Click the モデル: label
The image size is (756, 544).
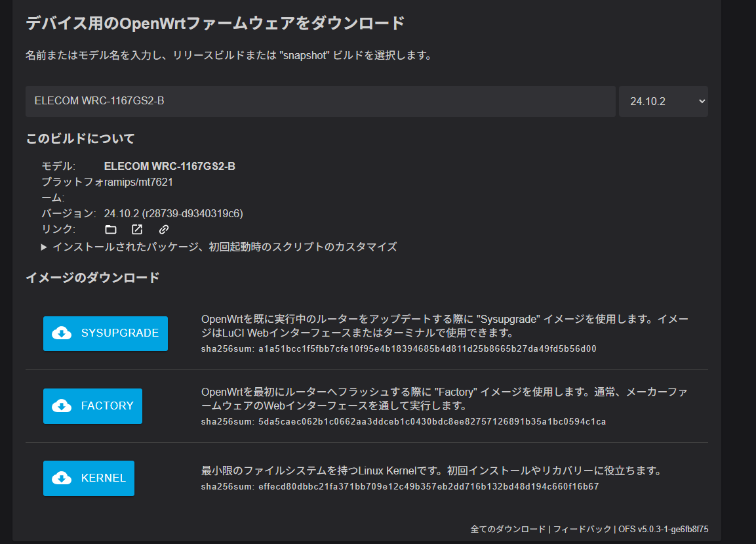tap(58, 167)
